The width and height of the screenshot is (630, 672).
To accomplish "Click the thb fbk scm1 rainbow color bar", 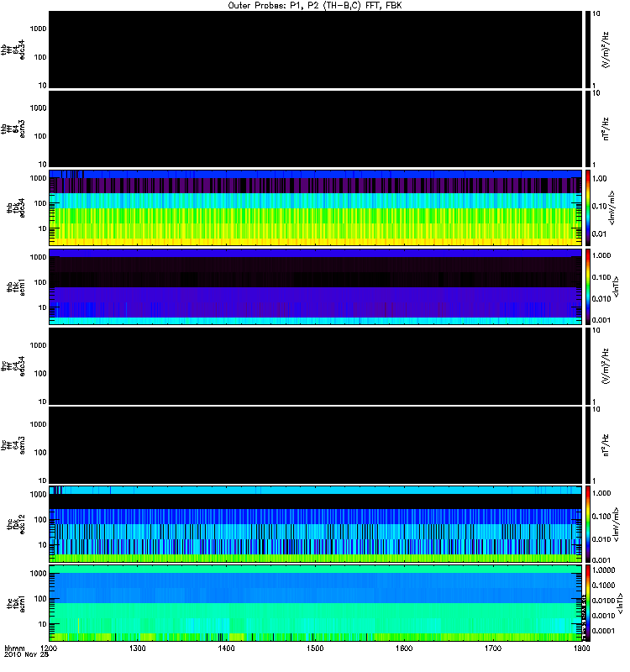I will (587, 286).
